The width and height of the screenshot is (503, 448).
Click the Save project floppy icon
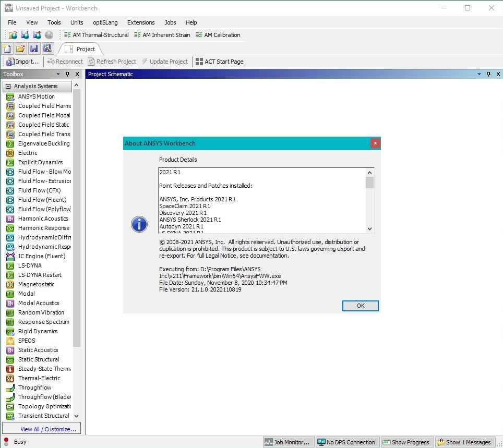tap(34, 49)
